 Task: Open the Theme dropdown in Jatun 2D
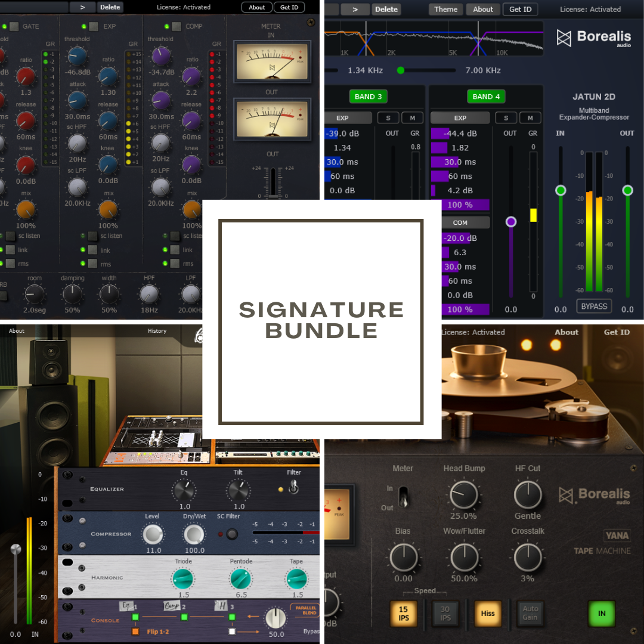[445, 9]
